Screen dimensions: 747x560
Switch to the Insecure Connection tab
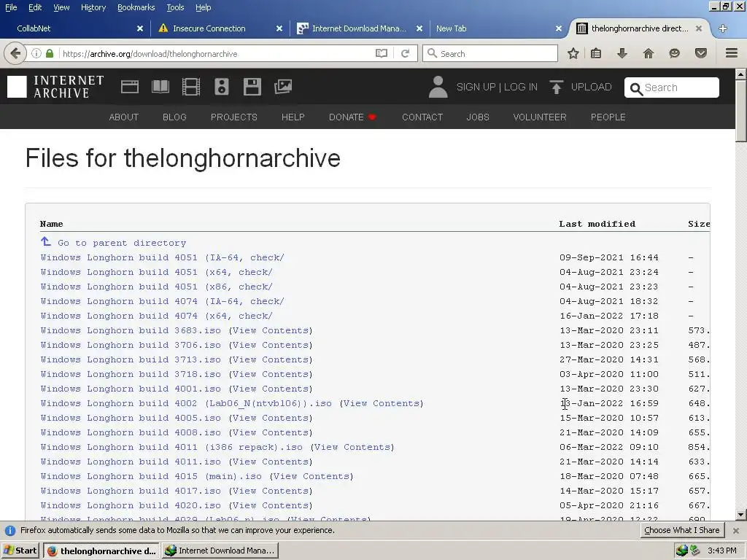pos(220,28)
